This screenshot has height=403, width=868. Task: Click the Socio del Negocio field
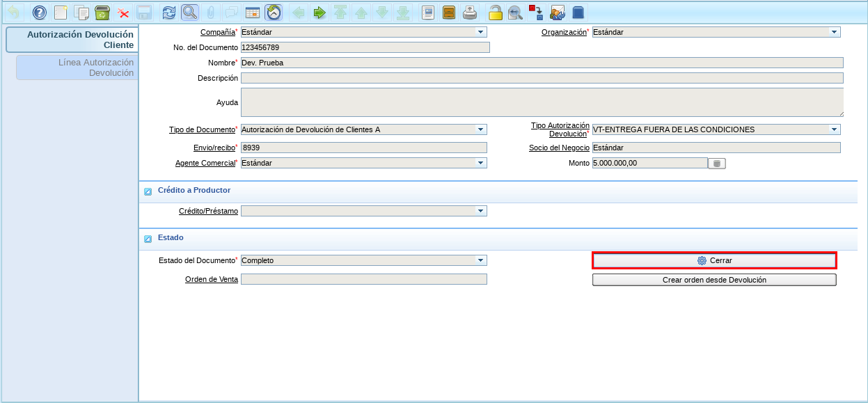pyautogui.click(x=716, y=148)
